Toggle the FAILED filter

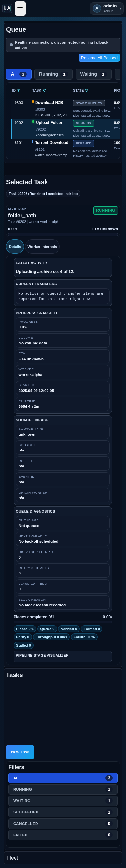(x=63, y=835)
